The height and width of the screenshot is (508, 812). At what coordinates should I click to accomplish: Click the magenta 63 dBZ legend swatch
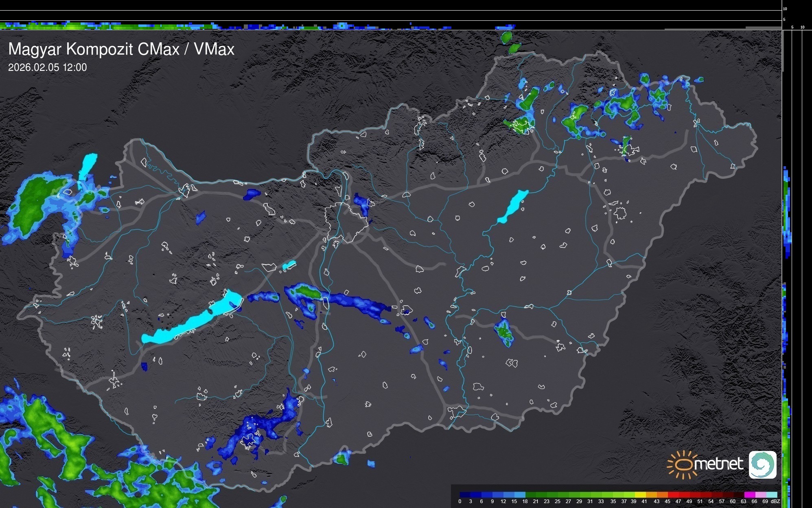[x=749, y=495]
